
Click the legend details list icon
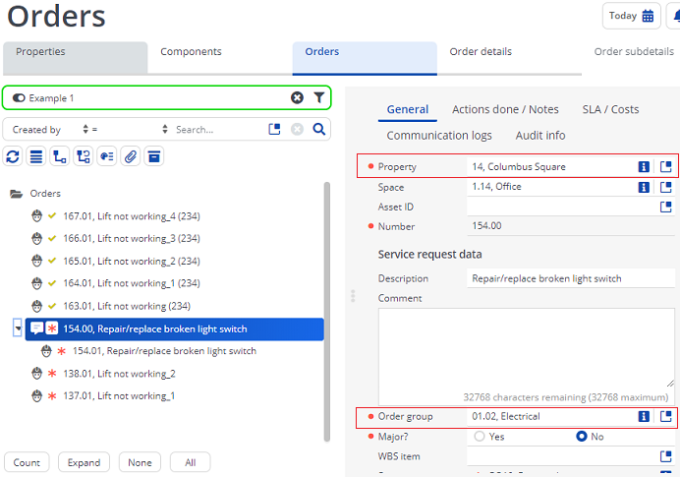107,157
